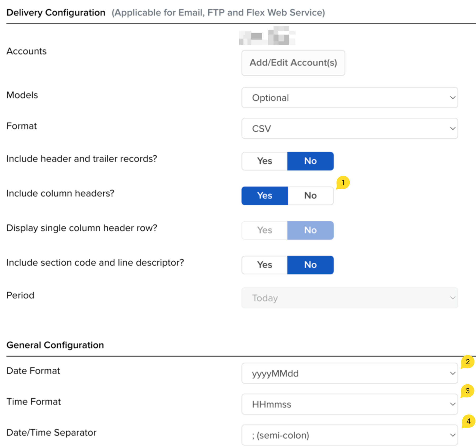Open the Models Optional dropdown
Screen dimensions: 476x448
tap(350, 98)
